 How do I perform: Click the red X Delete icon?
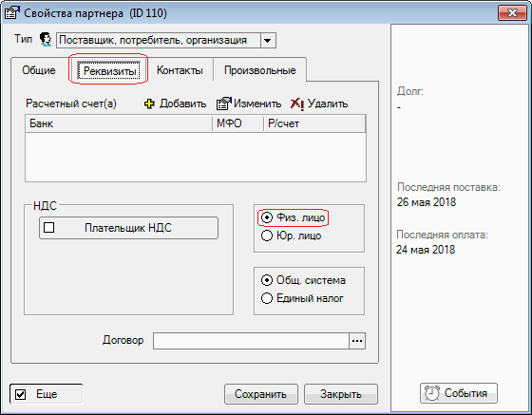click(x=297, y=104)
